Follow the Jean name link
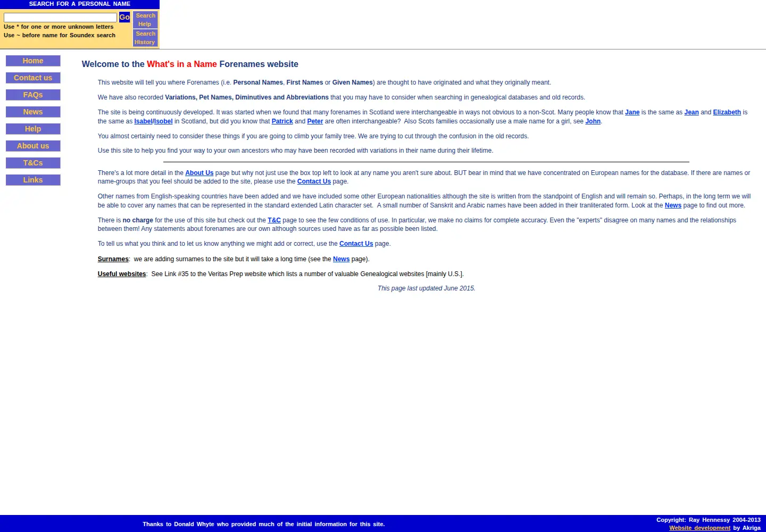 [692, 112]
